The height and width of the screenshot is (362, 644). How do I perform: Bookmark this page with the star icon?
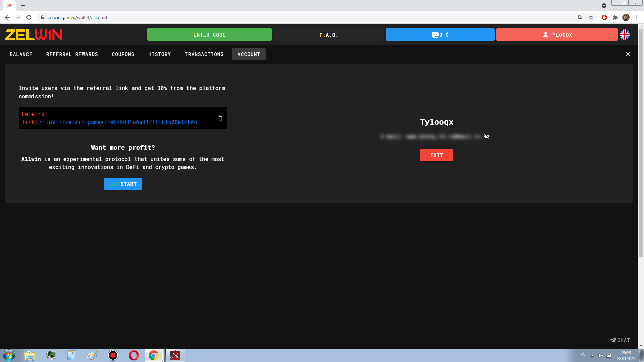[591, 17]
